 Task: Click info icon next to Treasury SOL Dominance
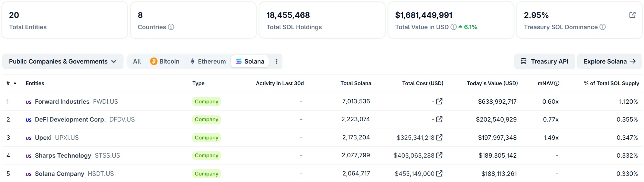click(602, 27)
